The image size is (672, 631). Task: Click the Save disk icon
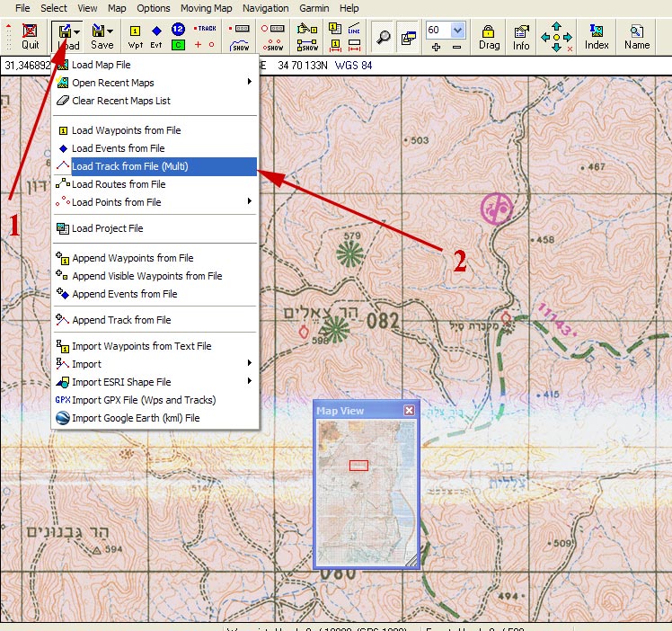(98, 31)
